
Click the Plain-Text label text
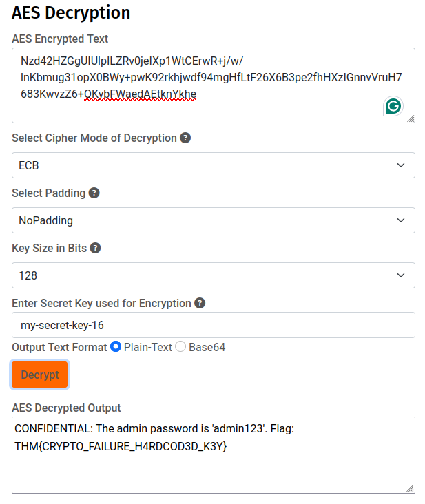point(147,347)
